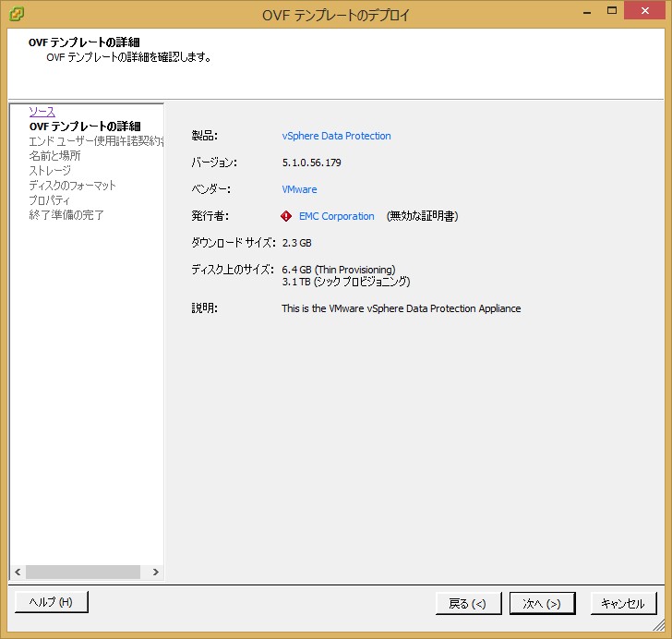Click the 発行者: label
Screen dimensions: 672x639
pos(210,216)
